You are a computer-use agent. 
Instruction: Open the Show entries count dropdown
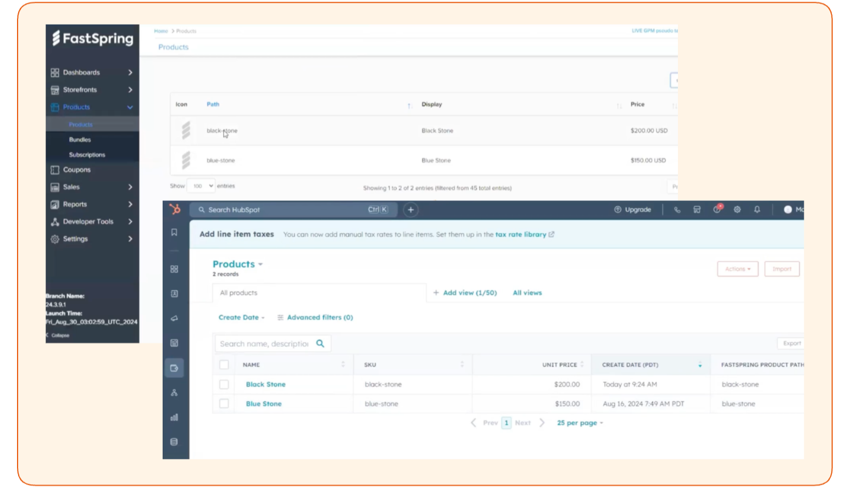[201, 186]
